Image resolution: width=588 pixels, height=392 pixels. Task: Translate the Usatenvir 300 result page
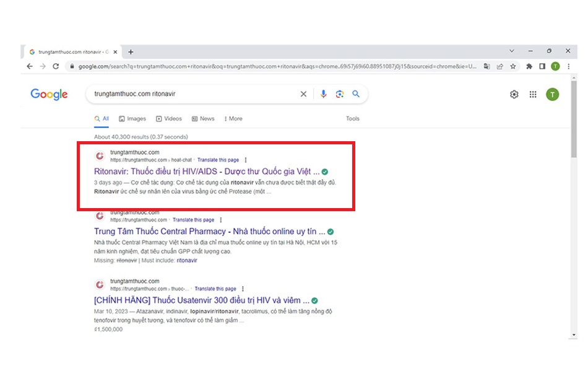(215, 289)
